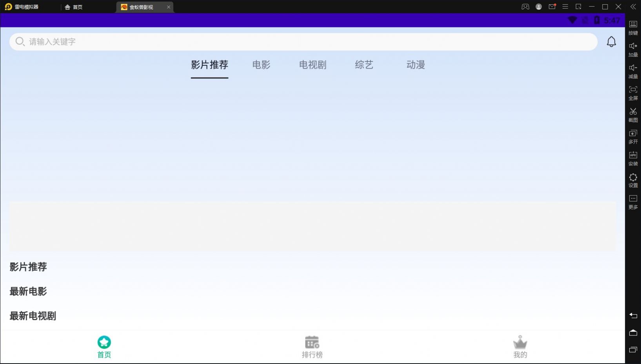The image size is (641, 364).
Task: Open the notification bell in the app
Action: pyautogui.click(x=611, y=41)
